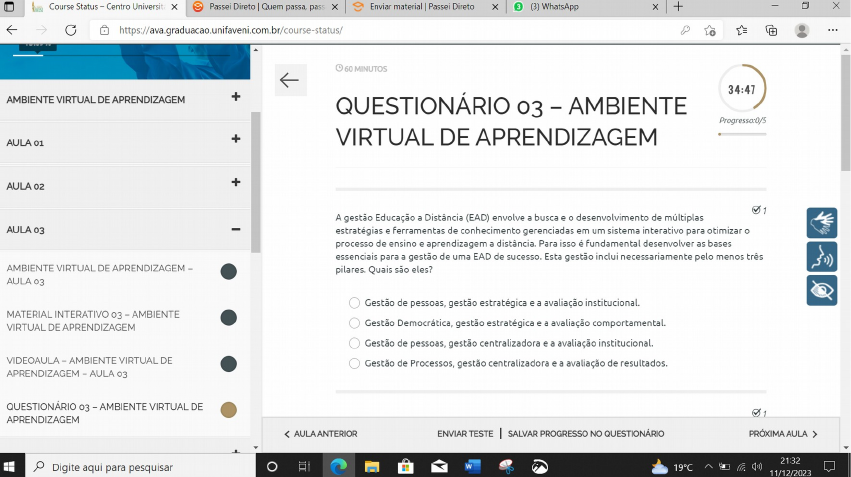Open Microsoft Word from the taskbar
Image resolution: width=851 pixels, height=477 pixels.
[473, 466]
